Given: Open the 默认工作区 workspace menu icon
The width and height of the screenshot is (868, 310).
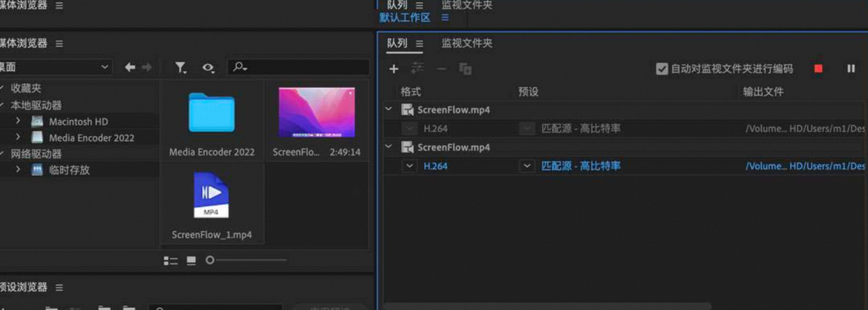Looking at the screenshot, I should (445, 18).
